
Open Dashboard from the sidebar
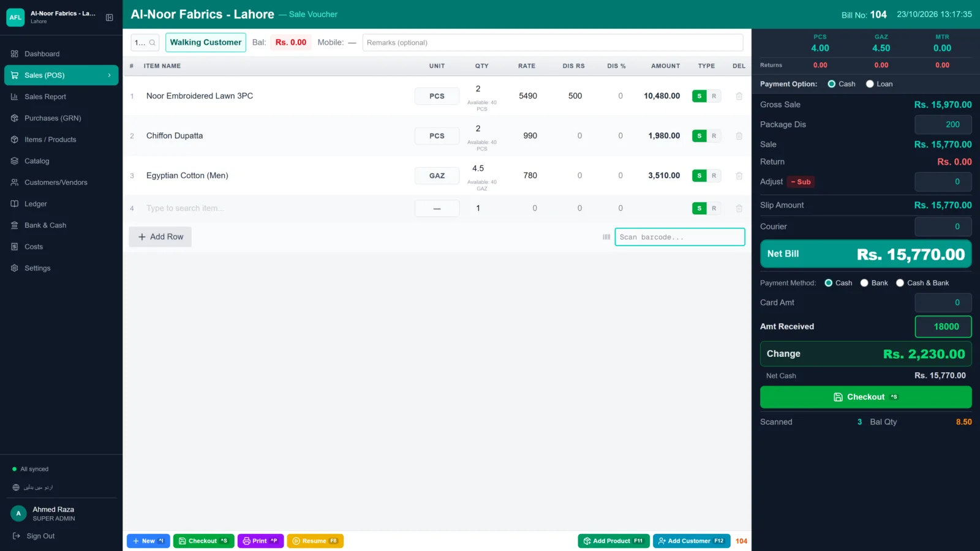(61, 54)
